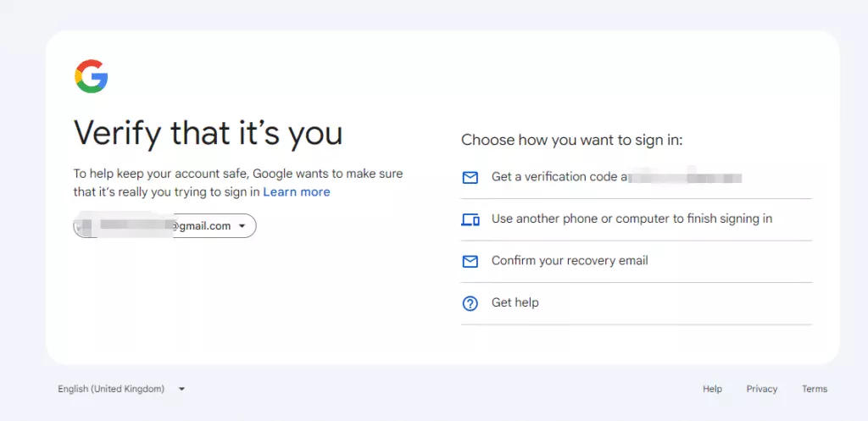
Task: Select the Get help option
Action: coord(637,303)
